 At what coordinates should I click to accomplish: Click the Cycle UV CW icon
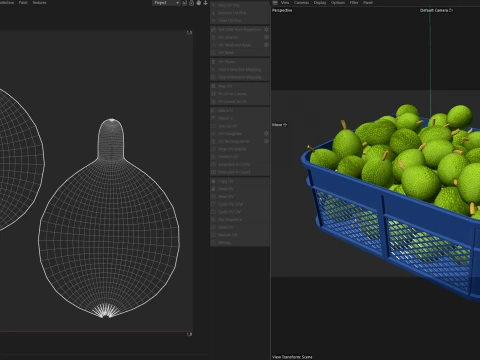point(214,212)
